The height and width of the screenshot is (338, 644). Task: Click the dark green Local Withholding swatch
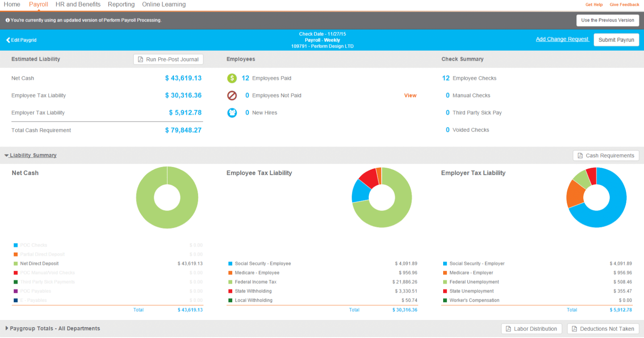pos(230,300)
